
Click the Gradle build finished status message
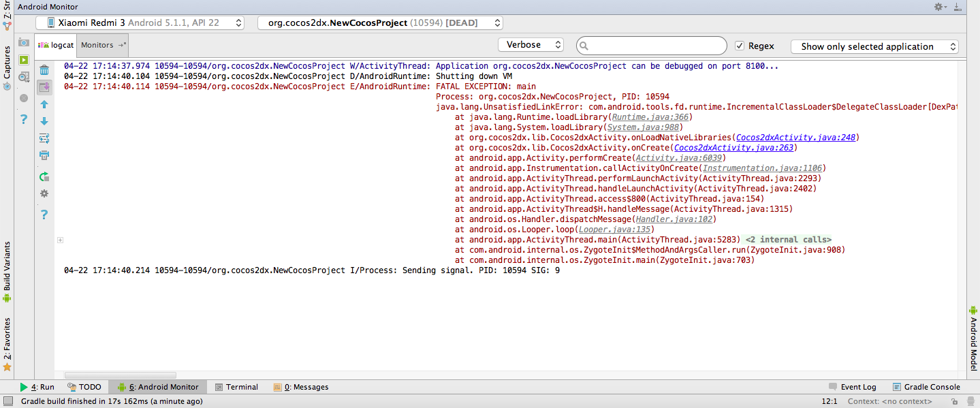point(112,402)
